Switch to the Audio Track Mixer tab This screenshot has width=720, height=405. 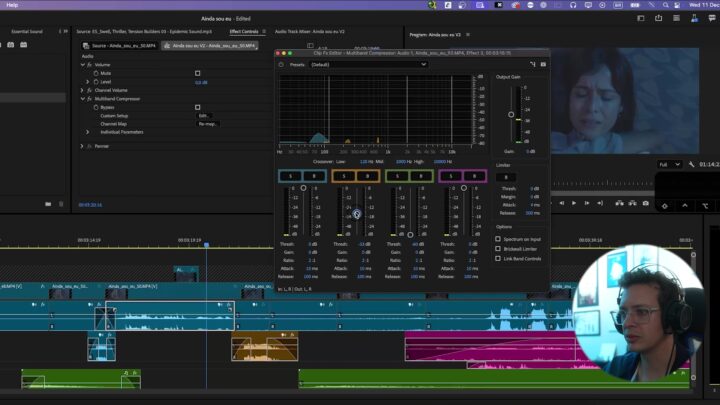[x=309, y=31]
